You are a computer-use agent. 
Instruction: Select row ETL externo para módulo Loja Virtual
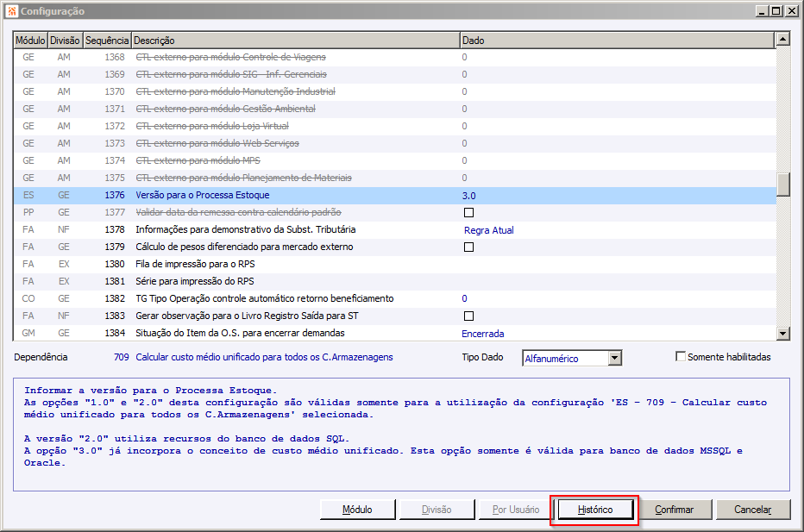[x=394, y=126]
